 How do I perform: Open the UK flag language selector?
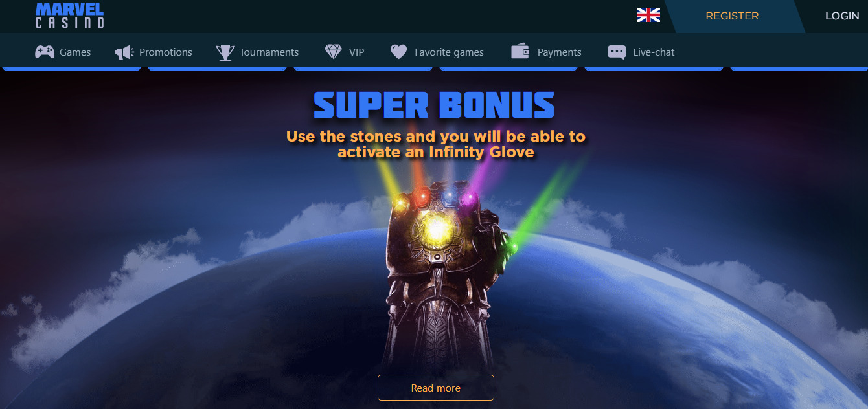tap(648, 15)
